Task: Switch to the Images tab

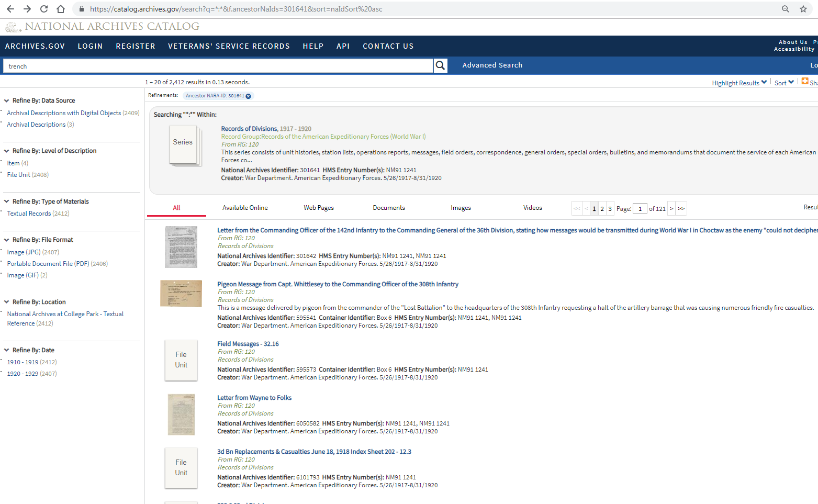Action: click(x=461, y=208)
